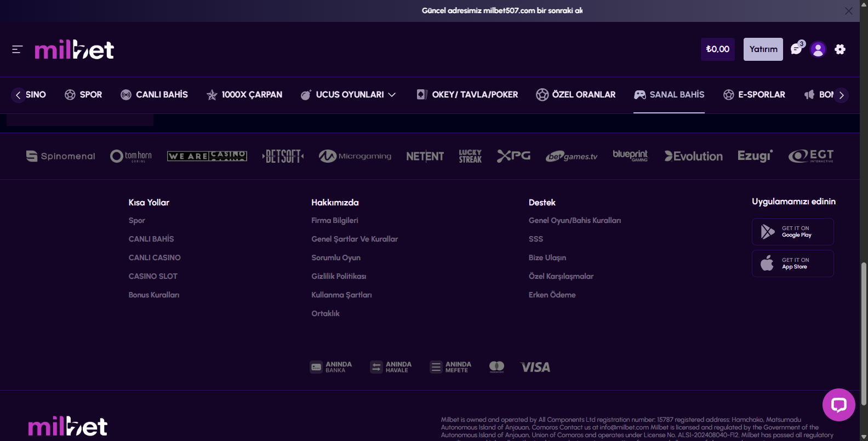Open the messages chat icon with badge

[x=797, y=49]
